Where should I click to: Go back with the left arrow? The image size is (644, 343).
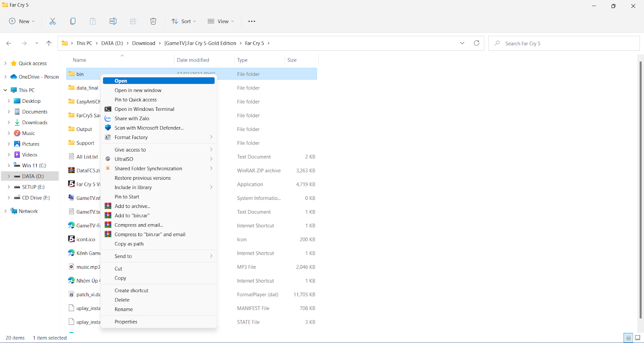pyautogui.click(x=9, y=43)
